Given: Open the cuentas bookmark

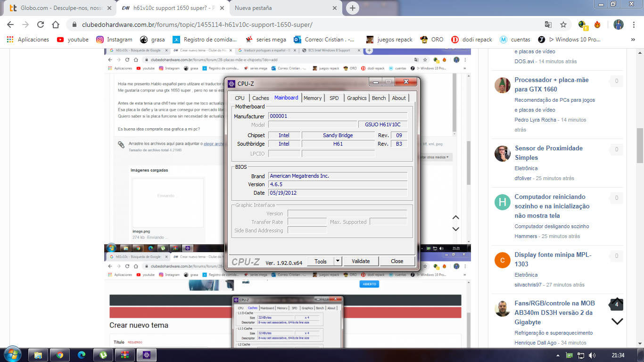Looking at the screenshot, I should [515, 40].
